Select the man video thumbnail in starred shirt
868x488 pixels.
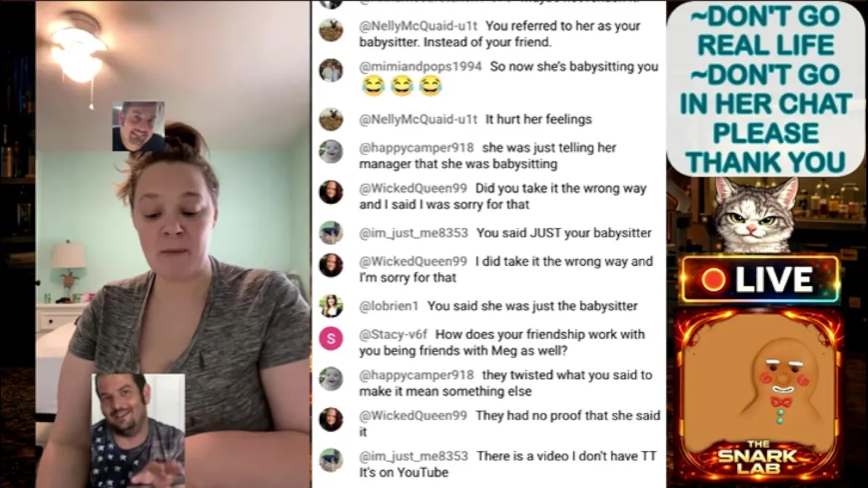coord(138,430)
